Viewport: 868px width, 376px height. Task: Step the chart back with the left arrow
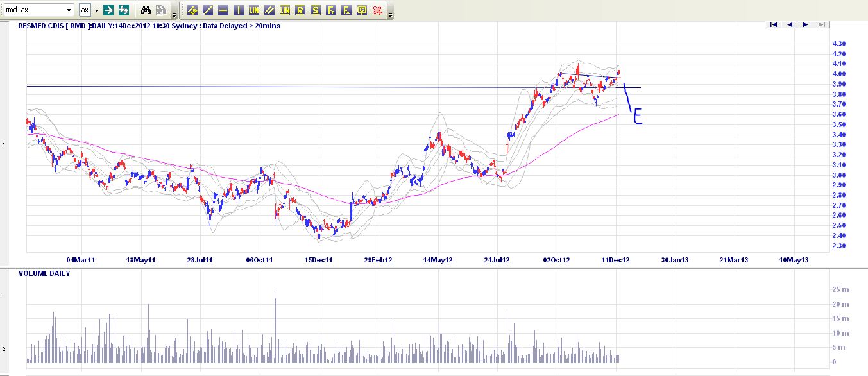coord(789,24)
